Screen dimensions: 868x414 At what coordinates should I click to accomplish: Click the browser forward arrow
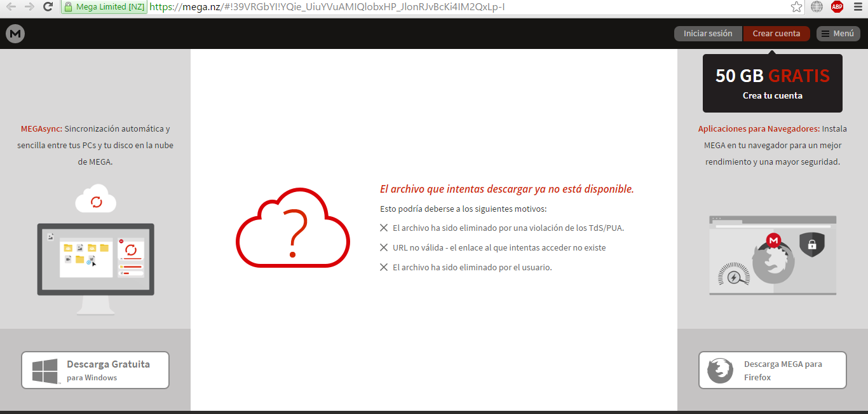pos(29,7)
